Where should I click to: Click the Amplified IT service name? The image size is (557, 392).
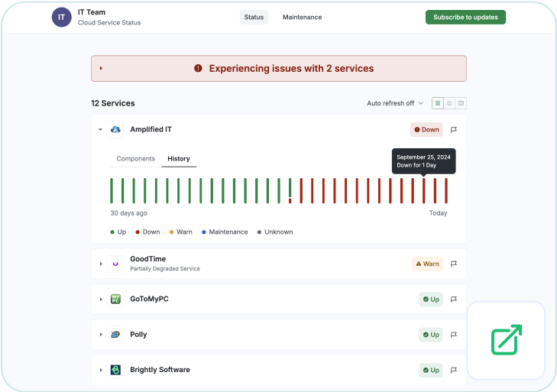pos(151,129)
